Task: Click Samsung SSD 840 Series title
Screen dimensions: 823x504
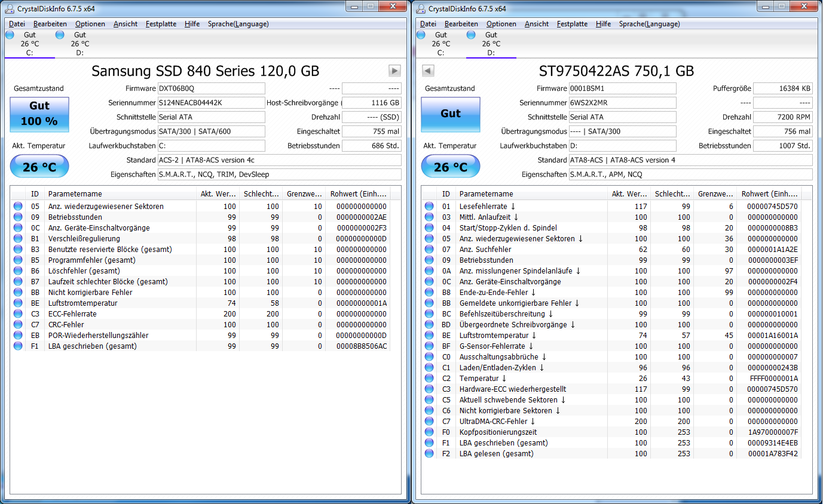Action: (x=205, y=71)
